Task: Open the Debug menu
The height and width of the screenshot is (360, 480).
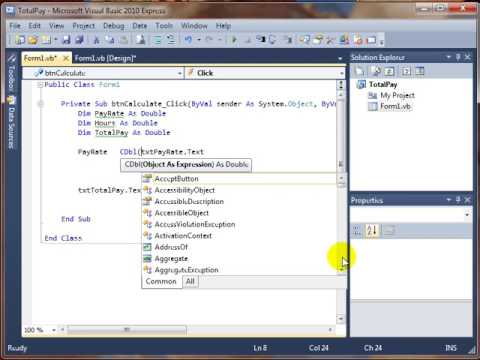Action: 114,26
